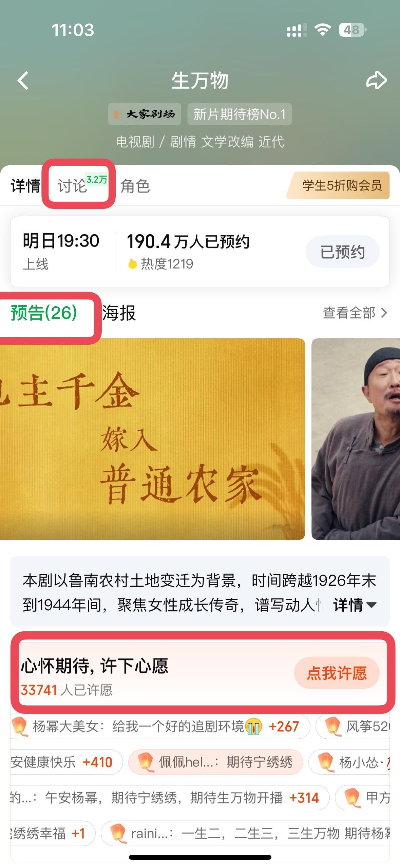Toggle the 已预约 reservation button
The image size is (400, 868).
coord(342,252)
